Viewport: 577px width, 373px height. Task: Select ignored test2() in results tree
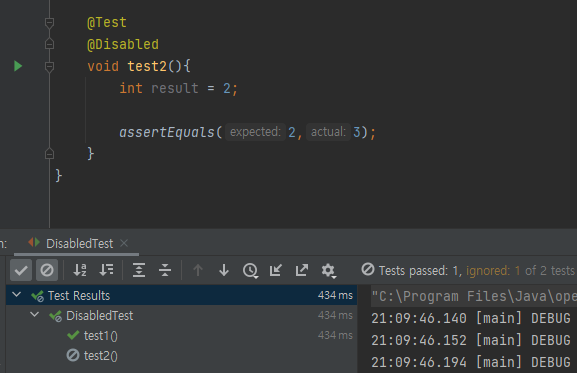pyautogui.click(x=100, y=356)
